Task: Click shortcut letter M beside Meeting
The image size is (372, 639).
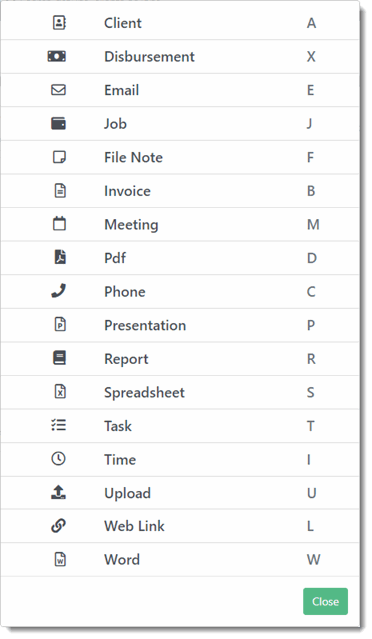Action: tap(313, 225)
